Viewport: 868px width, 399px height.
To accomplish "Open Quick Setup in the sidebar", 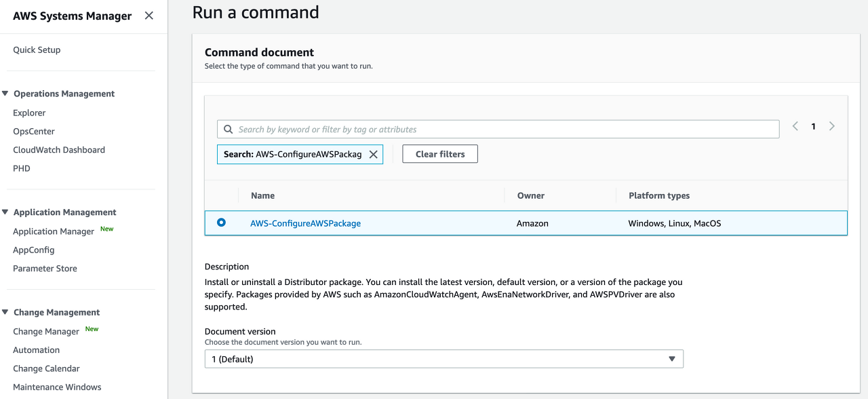I will (x=37, y=50).
